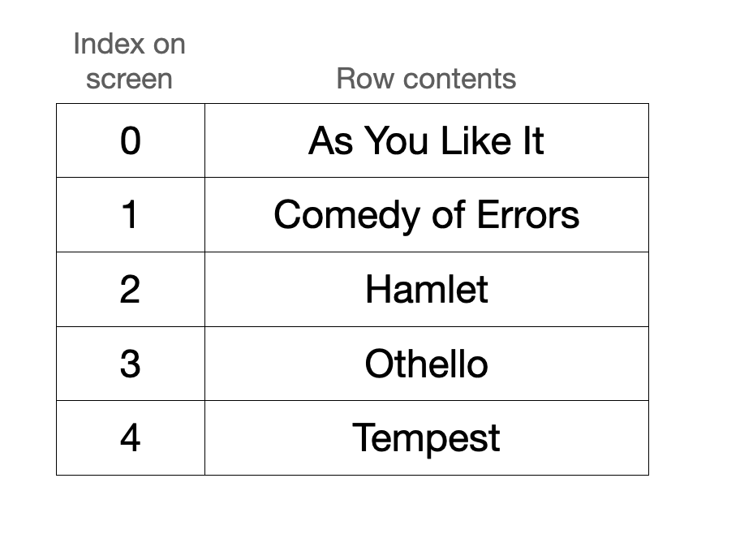Screen dimensions: 740x560
Task: Select the index cell showing 1
Action: [130, 215]
